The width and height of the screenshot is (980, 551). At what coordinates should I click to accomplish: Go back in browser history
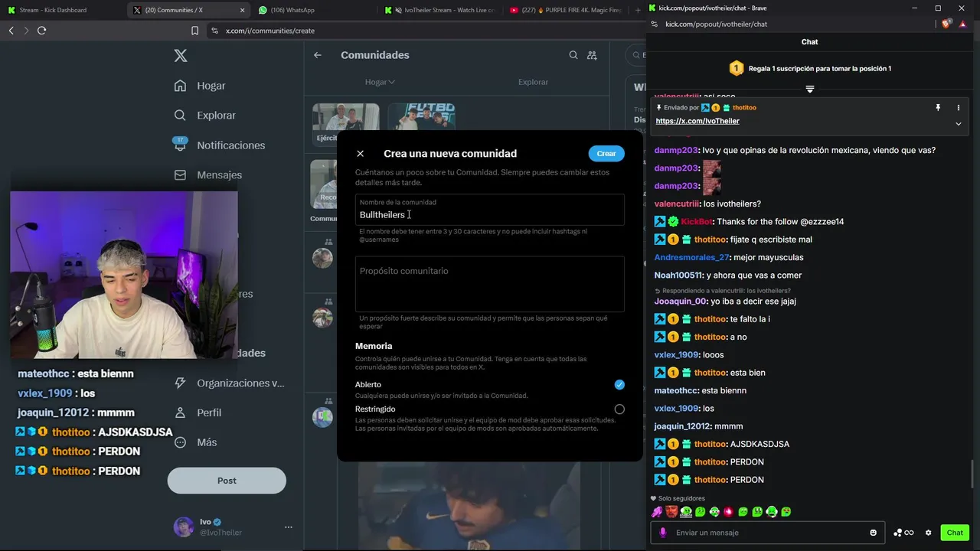(11, 31)
